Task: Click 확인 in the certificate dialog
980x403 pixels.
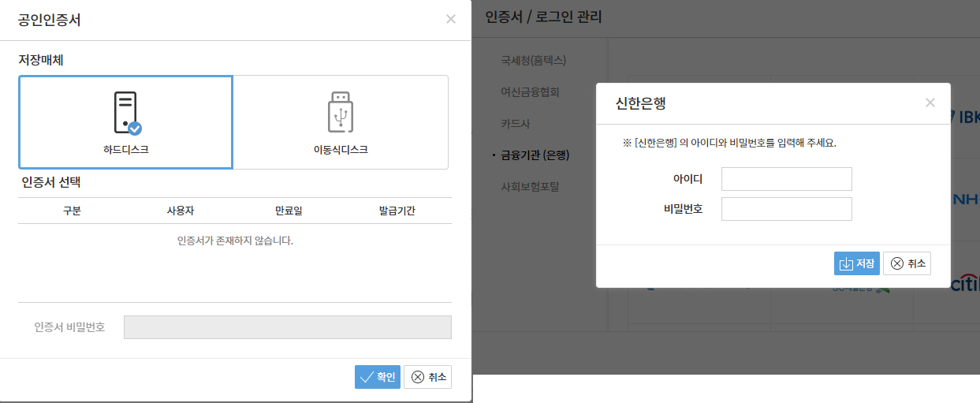Action: pos(378,377)
